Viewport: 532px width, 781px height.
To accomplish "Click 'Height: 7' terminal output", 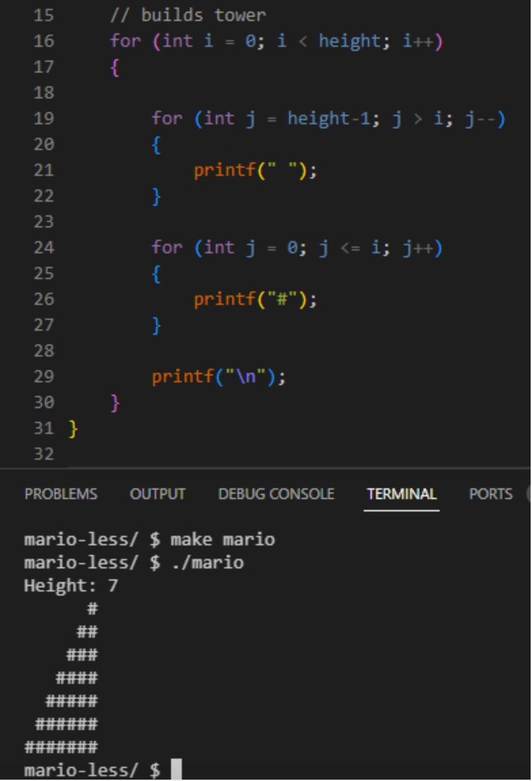I will [x=71, y=585].
